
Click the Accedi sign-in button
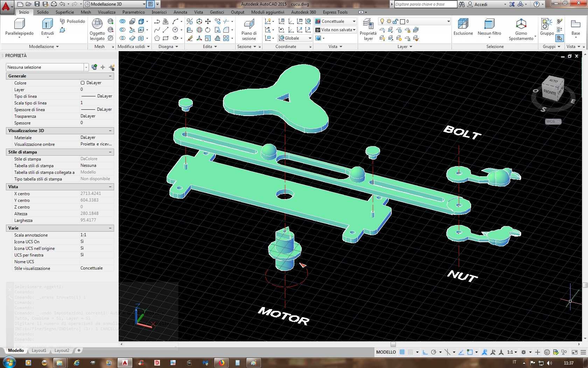(x=481, y=4)
